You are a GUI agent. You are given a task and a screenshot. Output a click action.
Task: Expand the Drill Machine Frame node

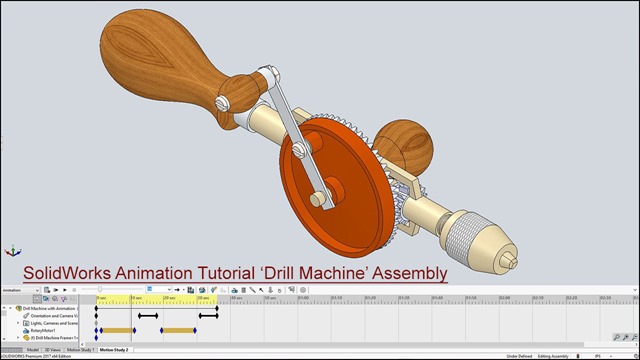click(18, 338)
